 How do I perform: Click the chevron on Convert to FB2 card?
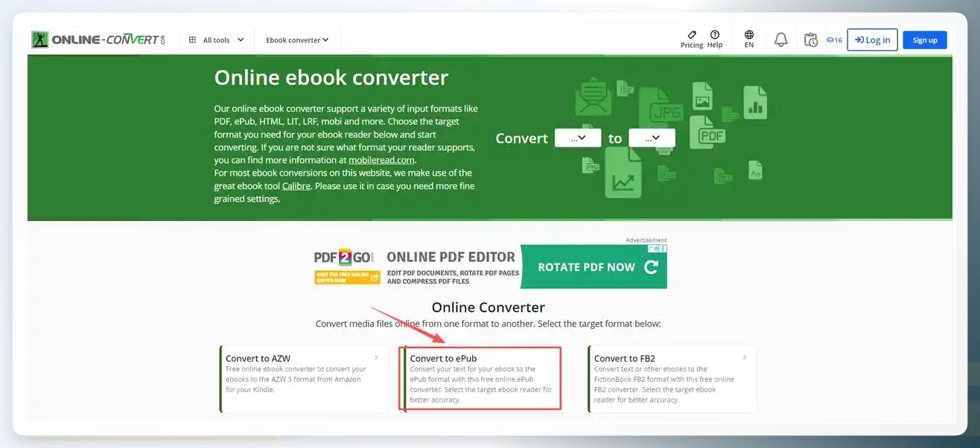point(745,358)
